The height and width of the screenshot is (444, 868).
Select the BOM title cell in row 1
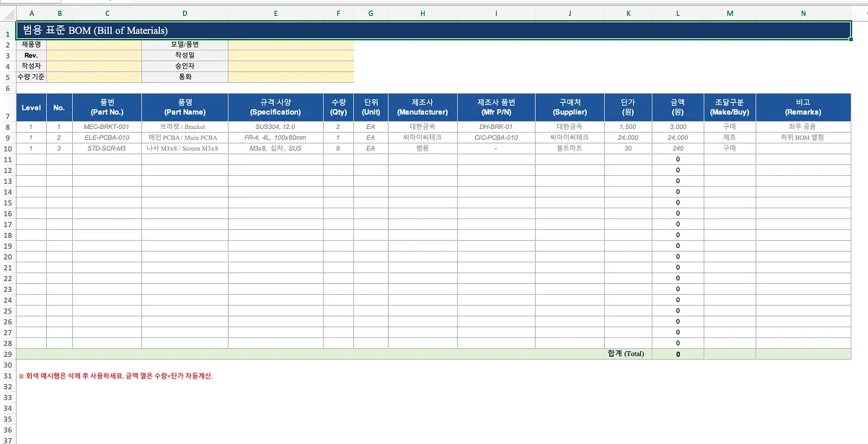[433, 30]
